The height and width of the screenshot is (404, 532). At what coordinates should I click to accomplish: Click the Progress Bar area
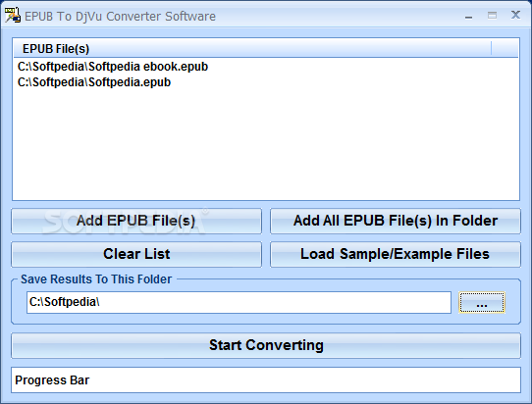[266, 380]
